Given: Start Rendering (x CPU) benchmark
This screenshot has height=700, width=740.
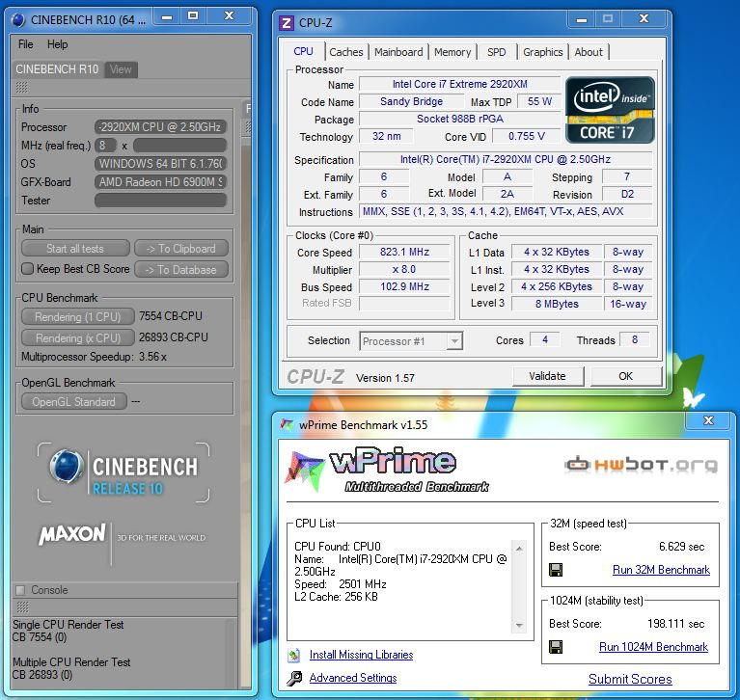Looking at the screenshot, I should [78, 338].
